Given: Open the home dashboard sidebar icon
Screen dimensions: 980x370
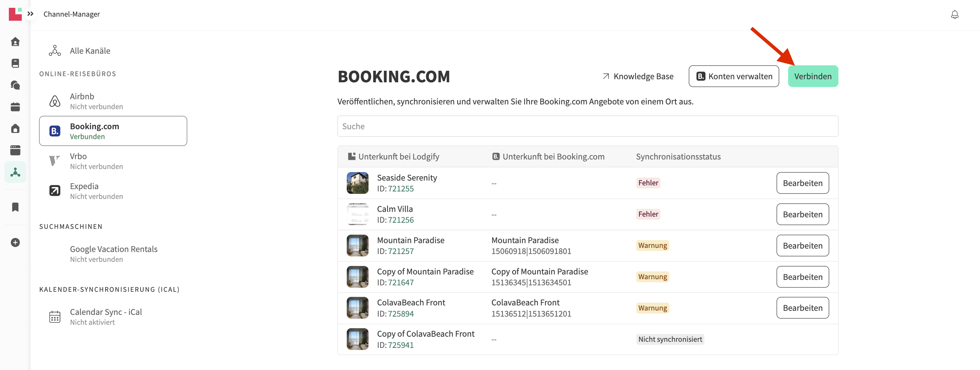Looking at the screenshot, I should 15,41.
